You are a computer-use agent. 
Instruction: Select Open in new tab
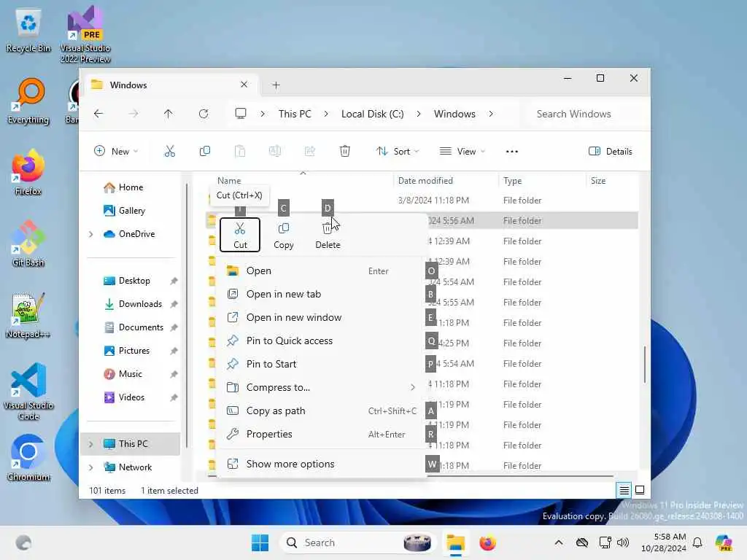[x=321, y=294]
